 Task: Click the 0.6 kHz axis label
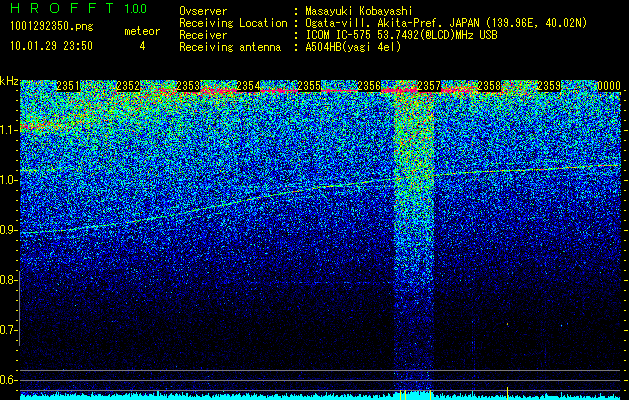click(x=9, y=380)
